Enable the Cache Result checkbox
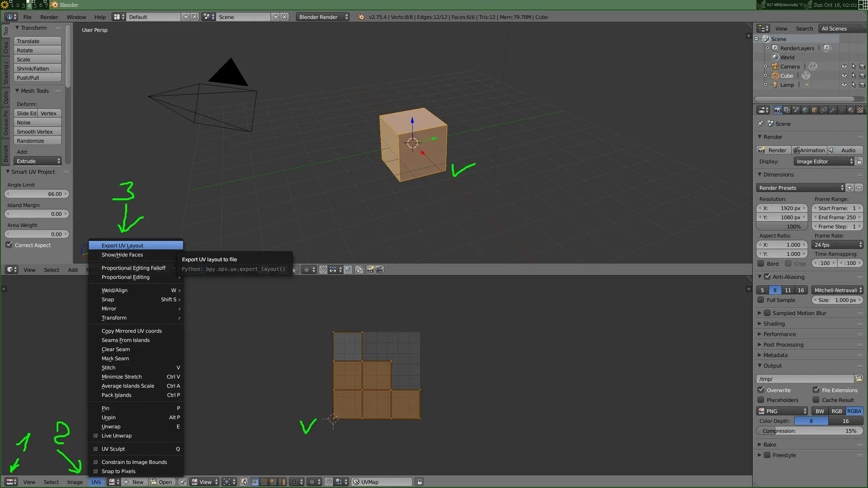Screen dimensions: 868x488 coord(816,400)
